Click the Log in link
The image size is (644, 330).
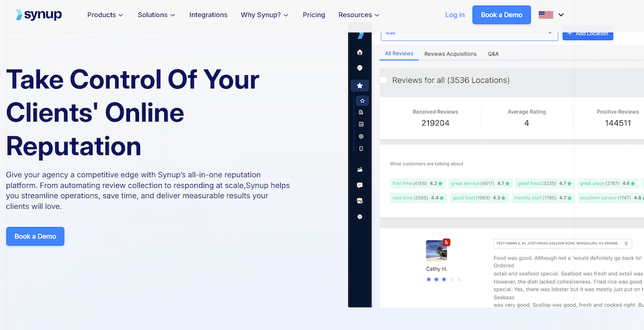[x=455, y=15]
